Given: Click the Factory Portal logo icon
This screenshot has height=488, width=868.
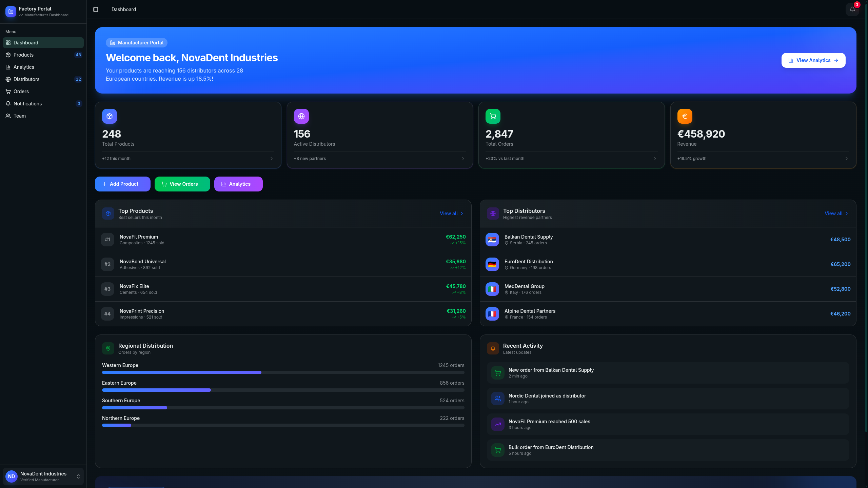Looking at the screenshot, I should [x=11, y=12].
